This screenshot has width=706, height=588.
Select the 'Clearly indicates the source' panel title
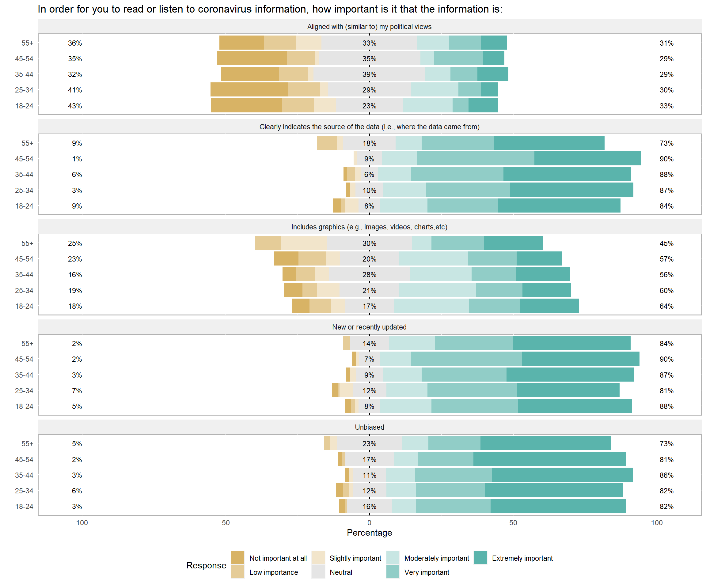(x=369, y=127)
